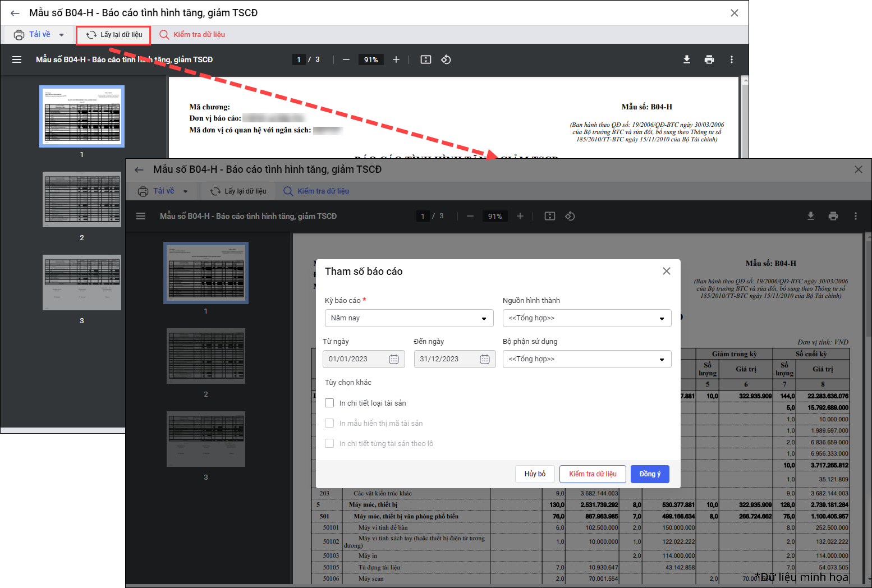Zoom out PDF in front window
Image resolution: width=872 pixels, height=588 pixels.
tap(470, 216)
